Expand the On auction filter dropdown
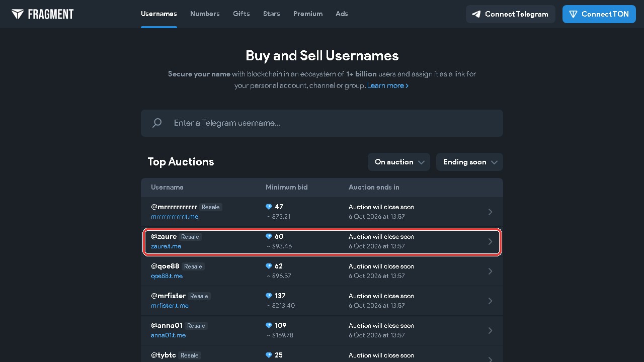644x362 pixels. click(x=399, y=162)
